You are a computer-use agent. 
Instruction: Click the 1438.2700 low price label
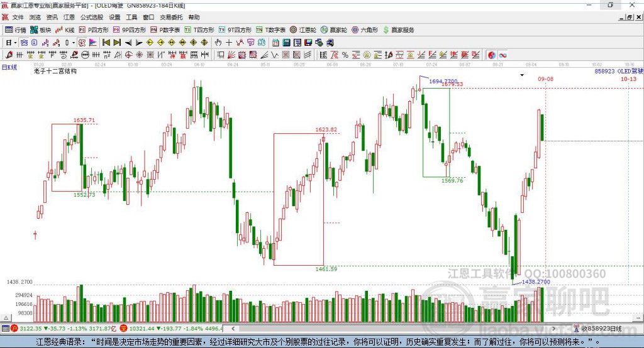pyautogui.click(x=536, y=282)
